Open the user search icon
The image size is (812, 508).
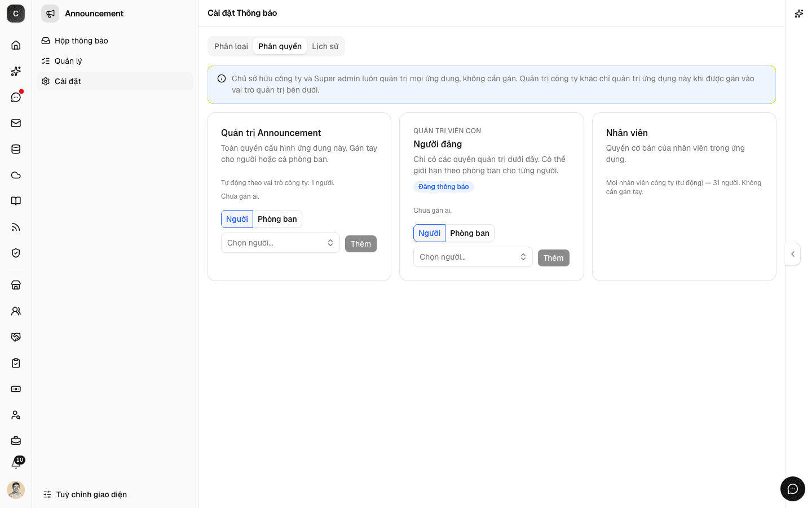pyautogui.click(x=16, y=415)
